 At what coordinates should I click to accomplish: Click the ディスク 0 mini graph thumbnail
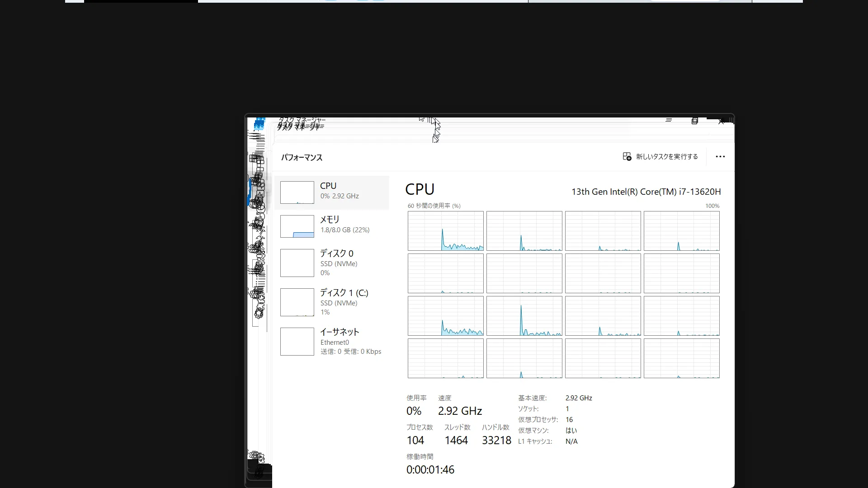[x=297, y=263]
